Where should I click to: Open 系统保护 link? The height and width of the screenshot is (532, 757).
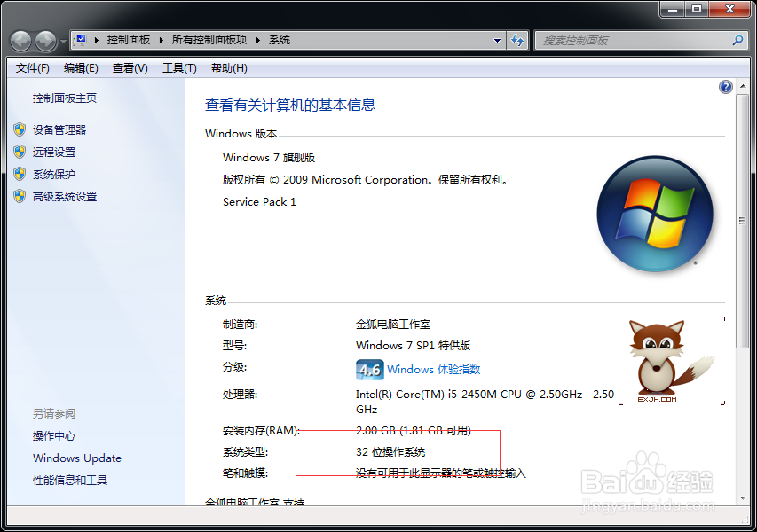point(54,174)
